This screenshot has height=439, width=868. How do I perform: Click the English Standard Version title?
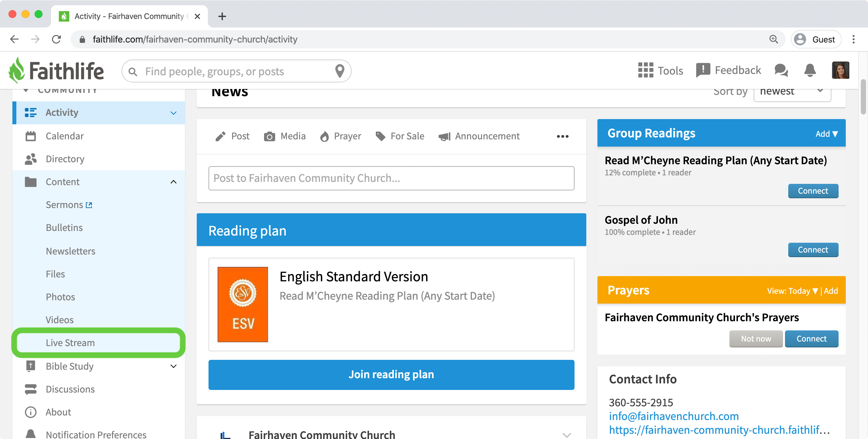[x=354, y=276]
